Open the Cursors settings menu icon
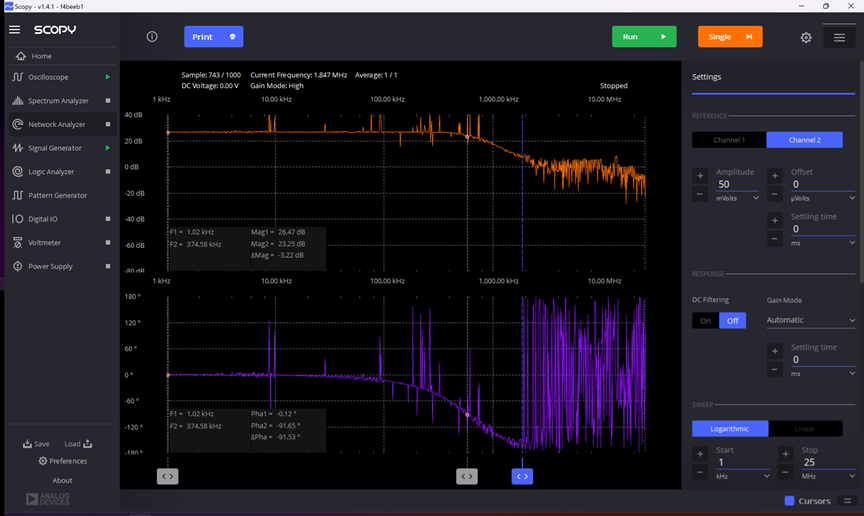Screen dimensions: 864x516 pyautogui.click(x=847, y=501)
